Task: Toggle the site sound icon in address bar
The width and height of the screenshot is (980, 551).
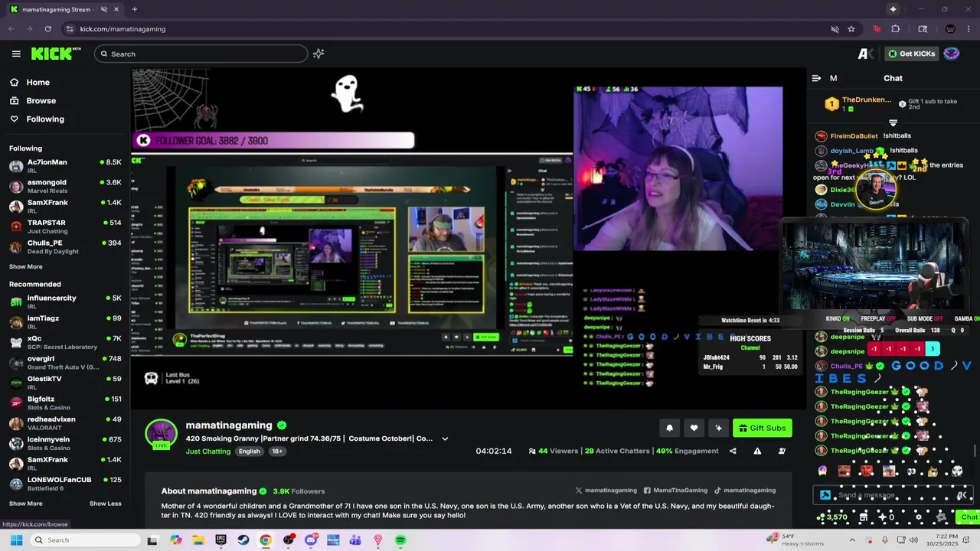Action: (x=835, y=29)
